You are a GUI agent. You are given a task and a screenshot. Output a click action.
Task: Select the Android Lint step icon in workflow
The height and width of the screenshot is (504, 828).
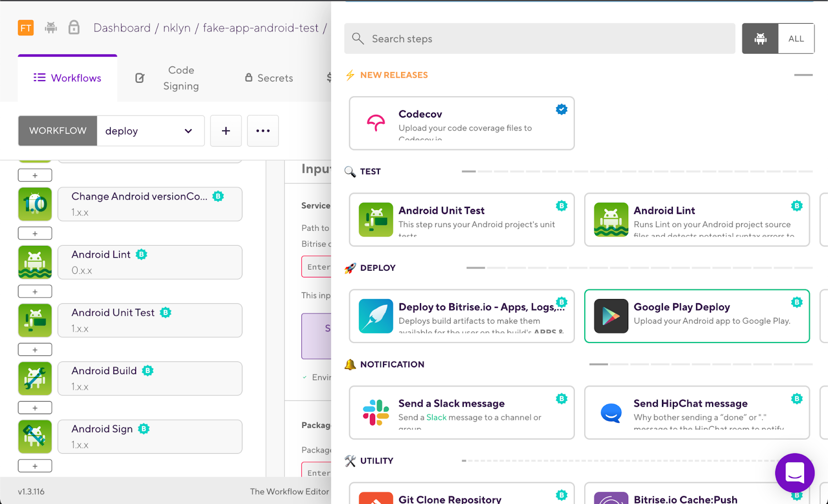(x=35, y=262)
